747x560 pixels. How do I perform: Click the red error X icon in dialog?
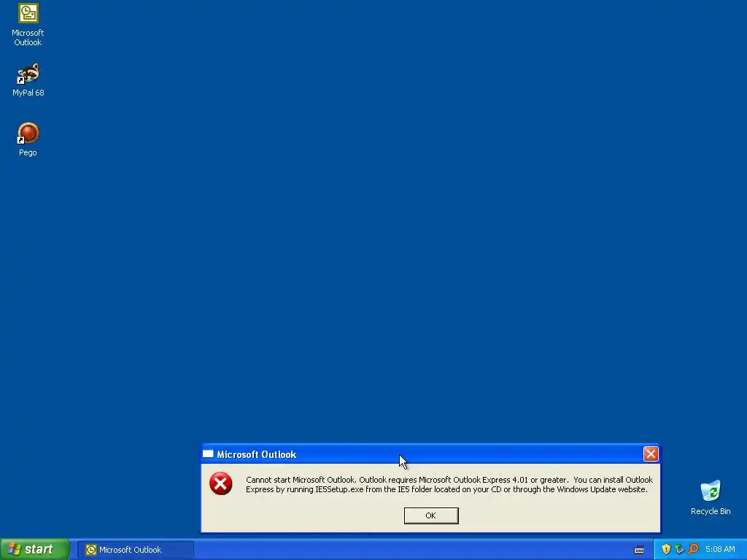click(220, 484)
